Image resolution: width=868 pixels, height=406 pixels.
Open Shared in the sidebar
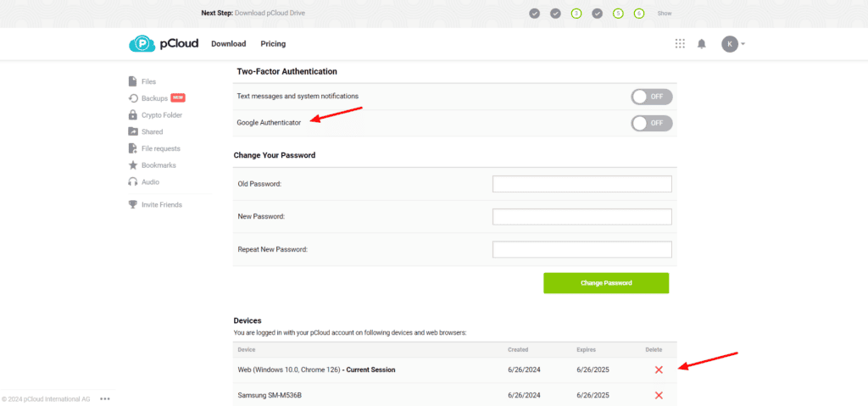point(153,132)
